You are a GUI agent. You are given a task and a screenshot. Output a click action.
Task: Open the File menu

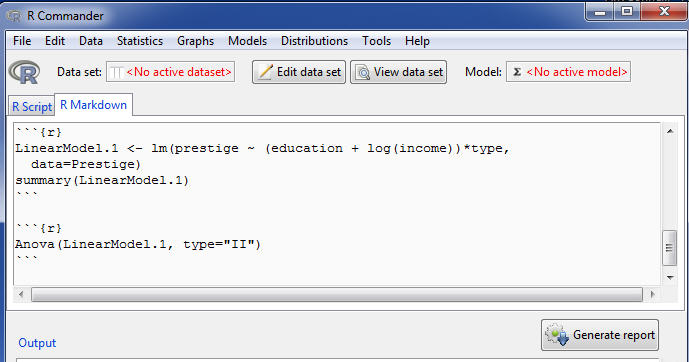pos(22,41)
